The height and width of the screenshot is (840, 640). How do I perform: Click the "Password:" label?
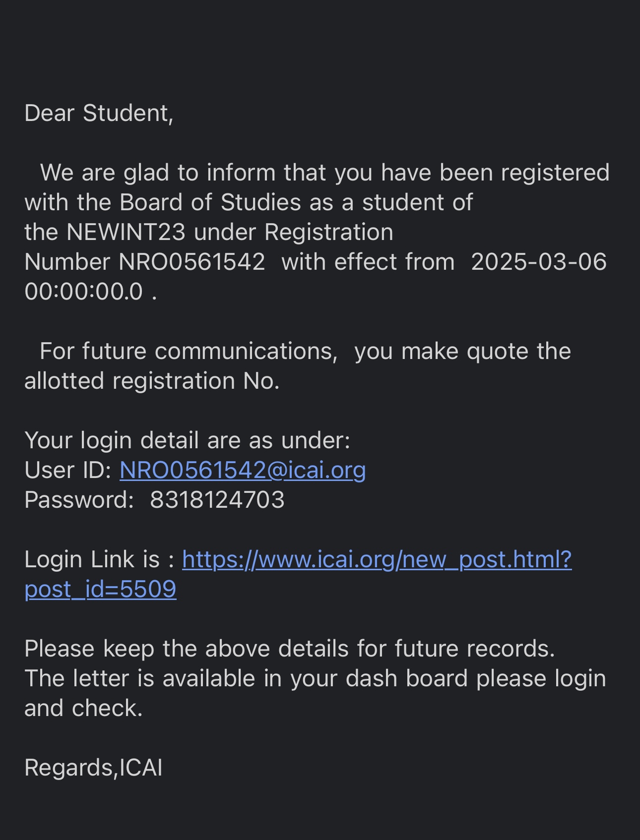(79, 500)
